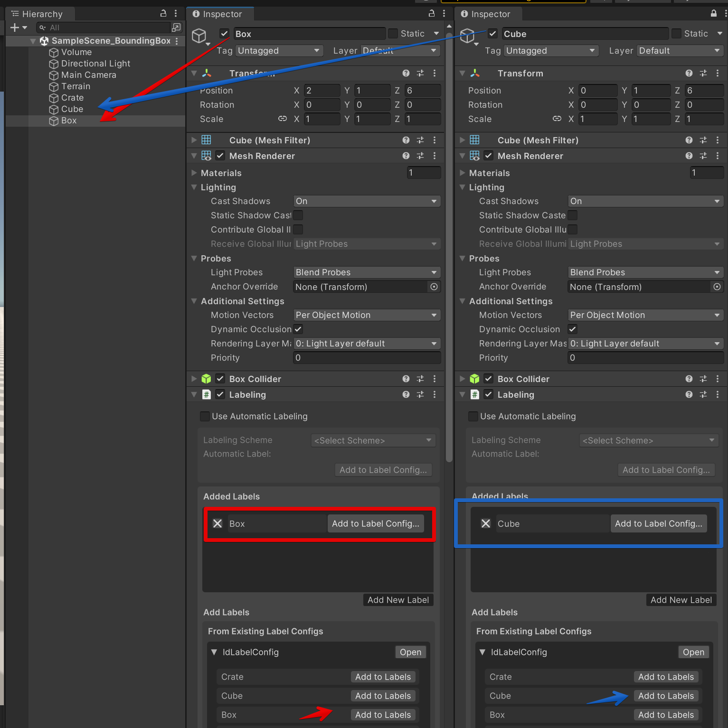Screen dimensions: 728x728
Task: Open help for left Box Collider component
Action: (x=406, y=379)
